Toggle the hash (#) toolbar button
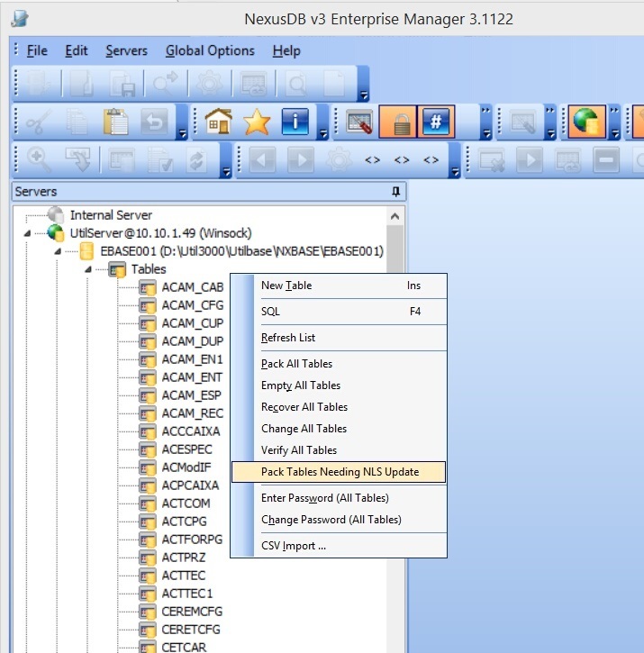 (436, 122)
